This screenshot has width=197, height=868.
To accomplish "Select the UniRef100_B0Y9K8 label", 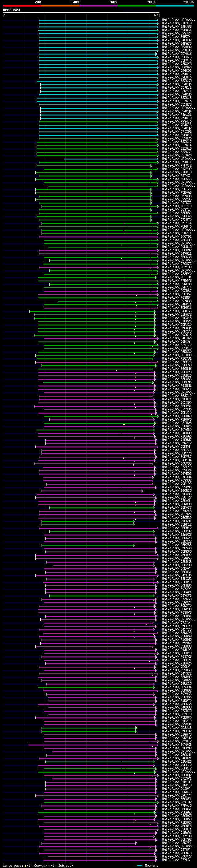I will point(177,744).
